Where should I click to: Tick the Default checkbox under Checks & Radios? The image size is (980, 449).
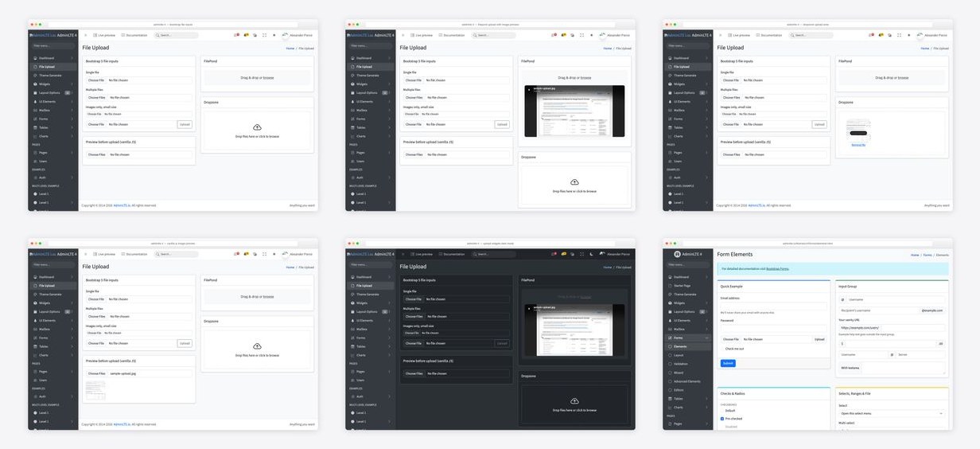(722, 411)
